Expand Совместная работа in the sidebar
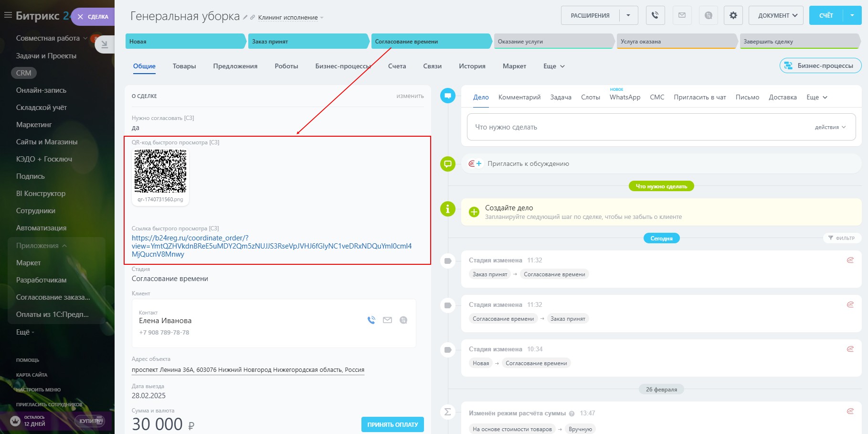The height and width of the screenshot is (434, 868). point(52,38)
